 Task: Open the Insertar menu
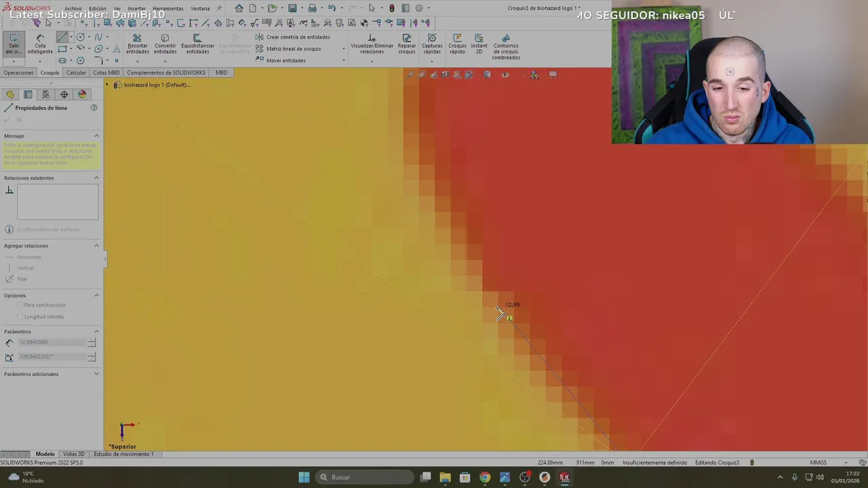pos(136,9)
